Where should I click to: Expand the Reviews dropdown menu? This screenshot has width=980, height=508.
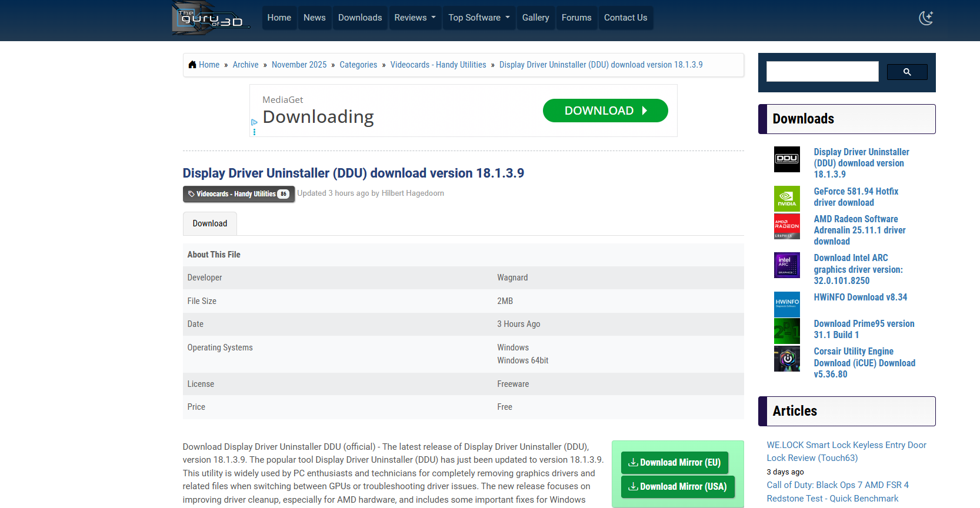click(415, 18)
